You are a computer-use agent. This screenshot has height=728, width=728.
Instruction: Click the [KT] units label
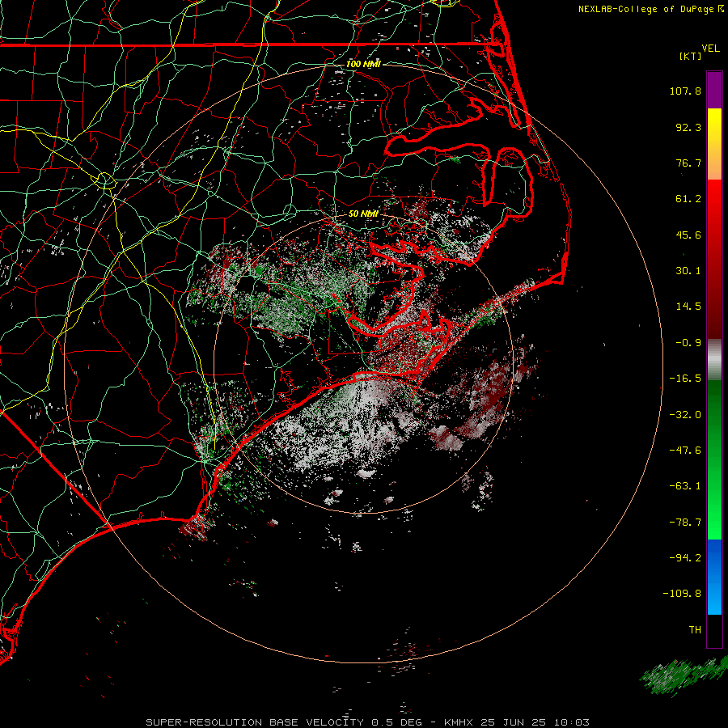coord(691,56)
